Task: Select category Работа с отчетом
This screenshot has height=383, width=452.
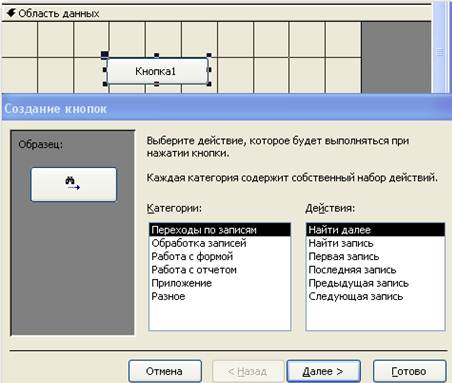Action: (x=220, y=270)
